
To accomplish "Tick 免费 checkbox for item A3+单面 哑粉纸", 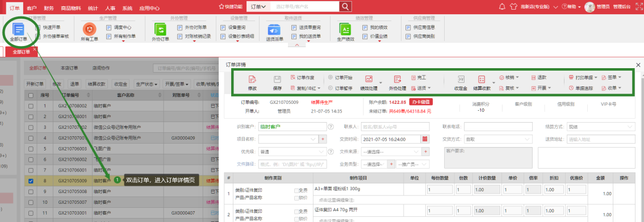I will (296, 190).
